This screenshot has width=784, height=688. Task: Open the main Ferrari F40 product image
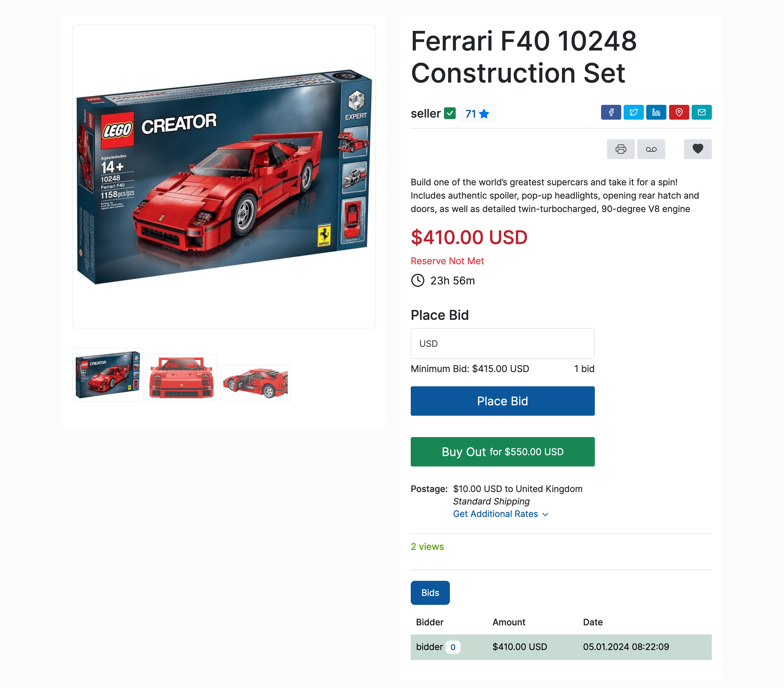click(224, 176)
